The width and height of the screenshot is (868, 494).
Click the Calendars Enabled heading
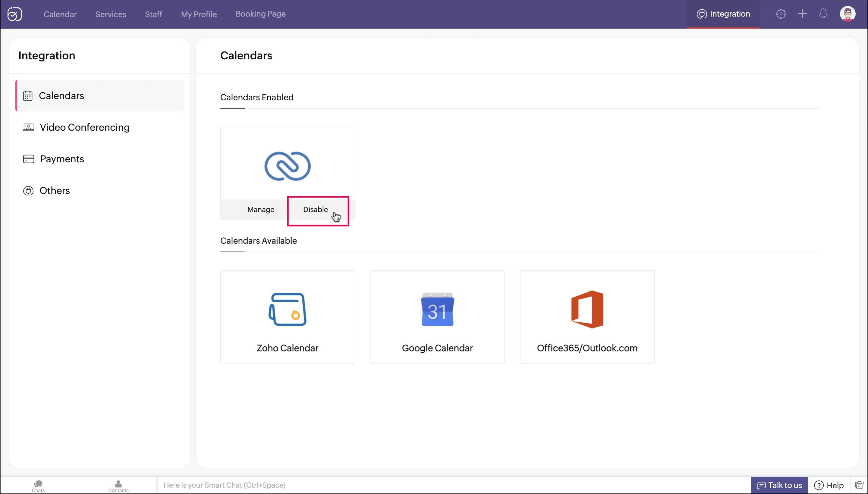tap(257, 97)
